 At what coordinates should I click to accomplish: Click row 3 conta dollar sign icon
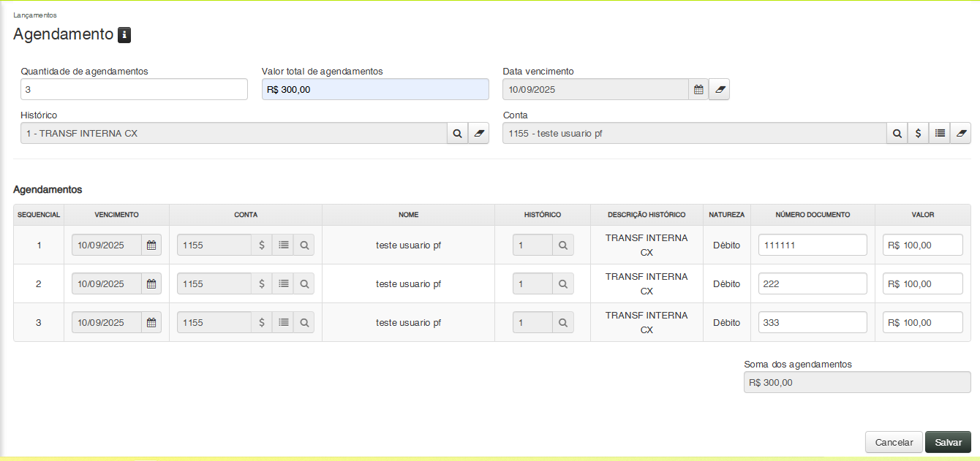[262, 323]
